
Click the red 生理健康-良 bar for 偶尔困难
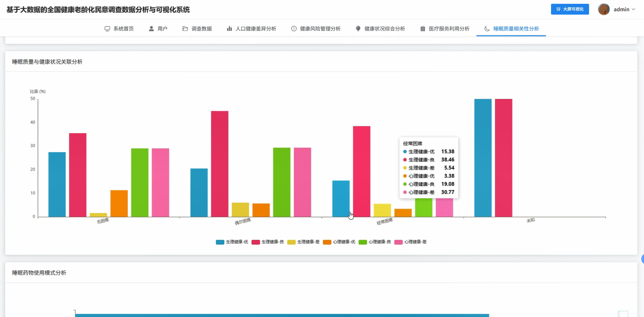(x=220, y=164)
